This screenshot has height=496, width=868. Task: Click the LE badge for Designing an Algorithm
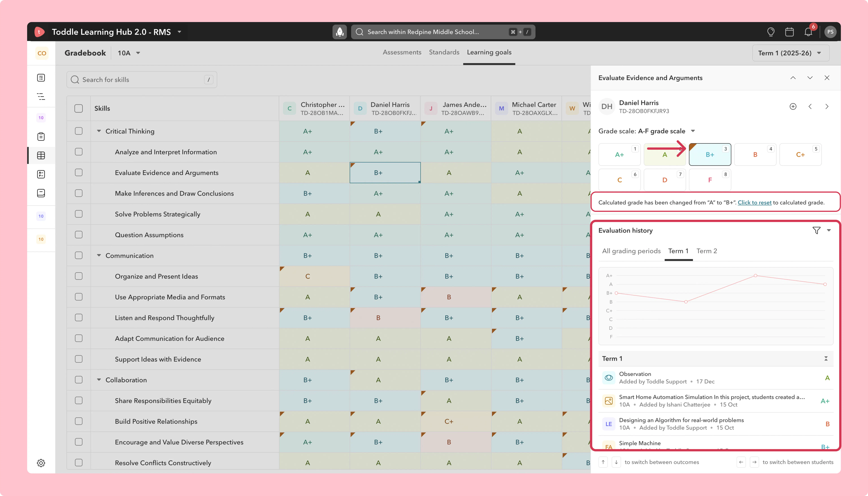(x=608, y=424)
